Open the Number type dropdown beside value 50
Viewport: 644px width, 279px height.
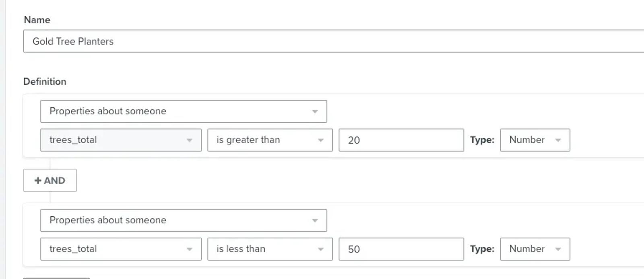click(535, 249)
